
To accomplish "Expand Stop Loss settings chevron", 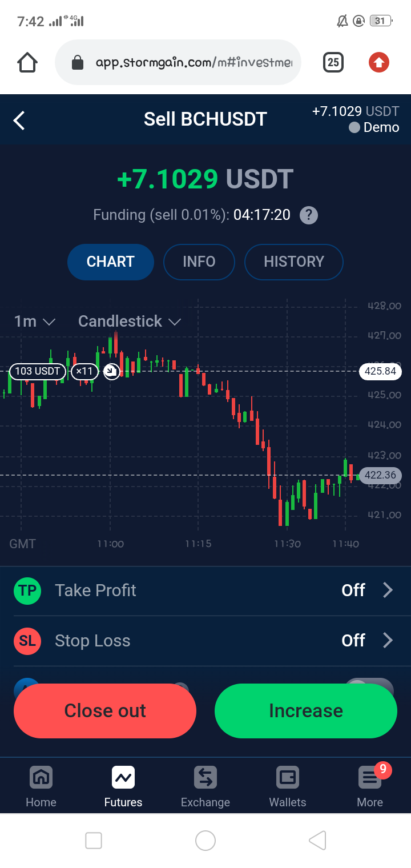I will (388, 640).
